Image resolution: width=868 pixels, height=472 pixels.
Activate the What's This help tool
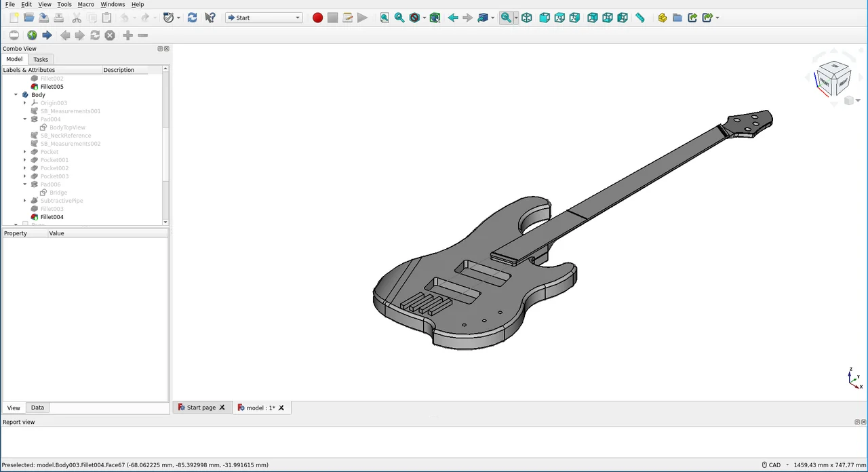(210, 18)
